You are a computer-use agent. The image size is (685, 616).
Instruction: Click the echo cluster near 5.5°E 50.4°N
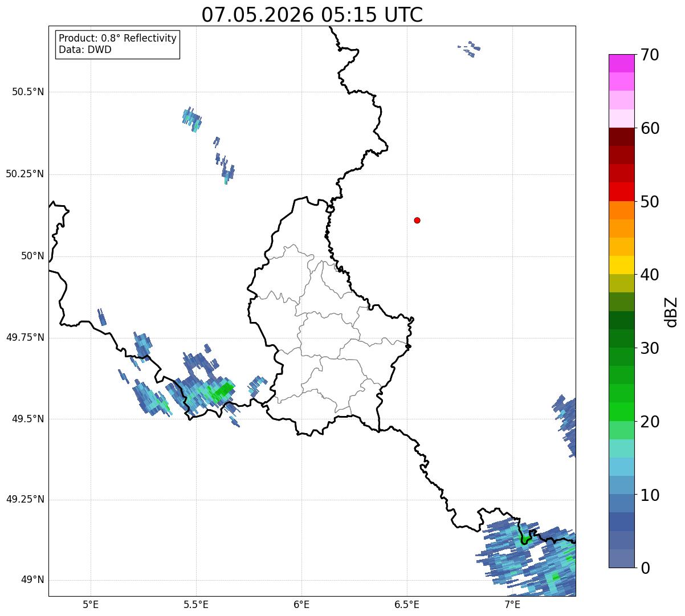(192, 119)
